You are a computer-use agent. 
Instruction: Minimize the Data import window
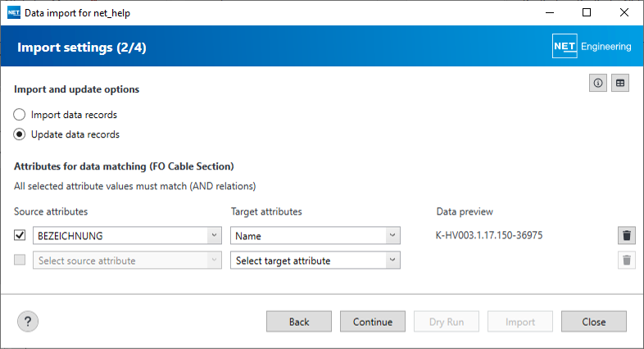click(548, 13)
